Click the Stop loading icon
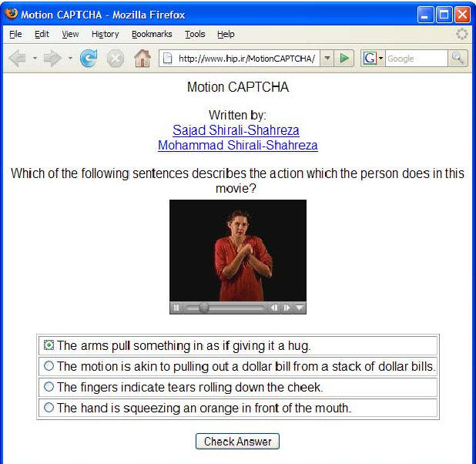 point(116,59)
